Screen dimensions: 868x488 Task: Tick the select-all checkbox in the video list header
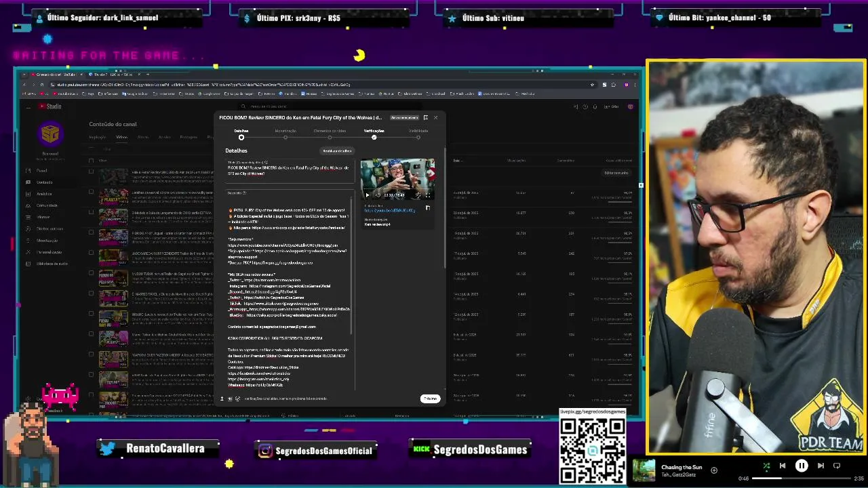point(91,161)
